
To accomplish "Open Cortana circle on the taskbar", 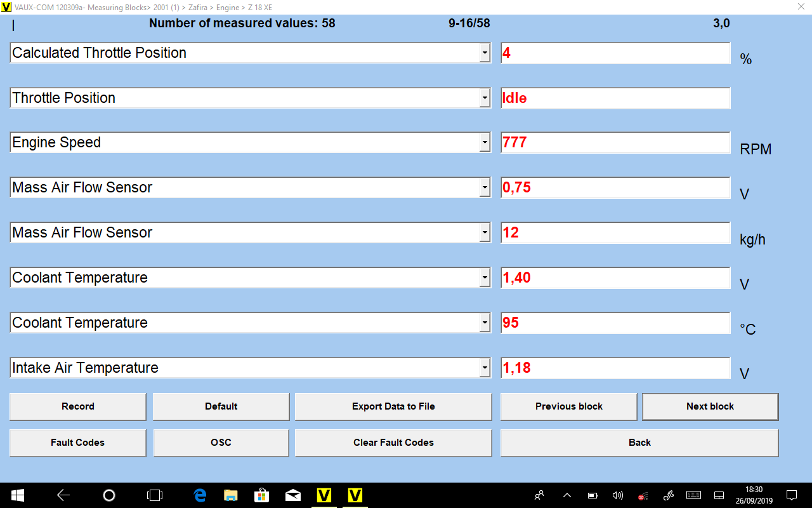I will pos(109,495).
